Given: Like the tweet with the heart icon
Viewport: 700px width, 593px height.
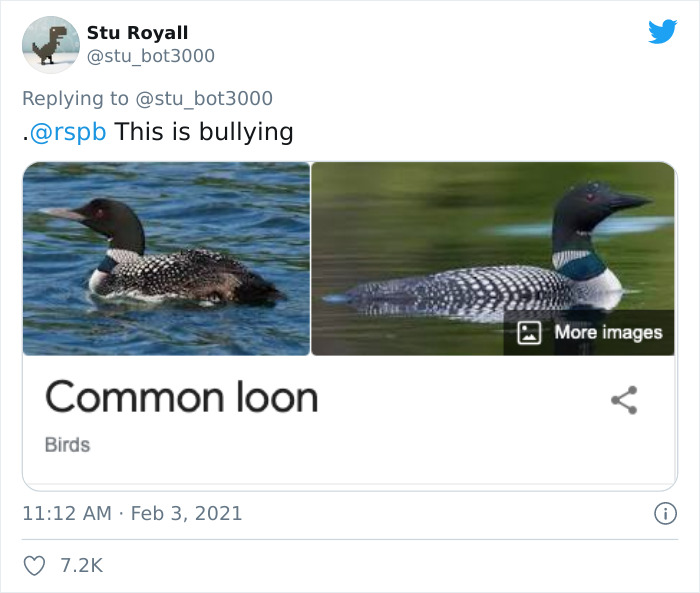Looking at the screenshot, I should [x=34, y=565].
